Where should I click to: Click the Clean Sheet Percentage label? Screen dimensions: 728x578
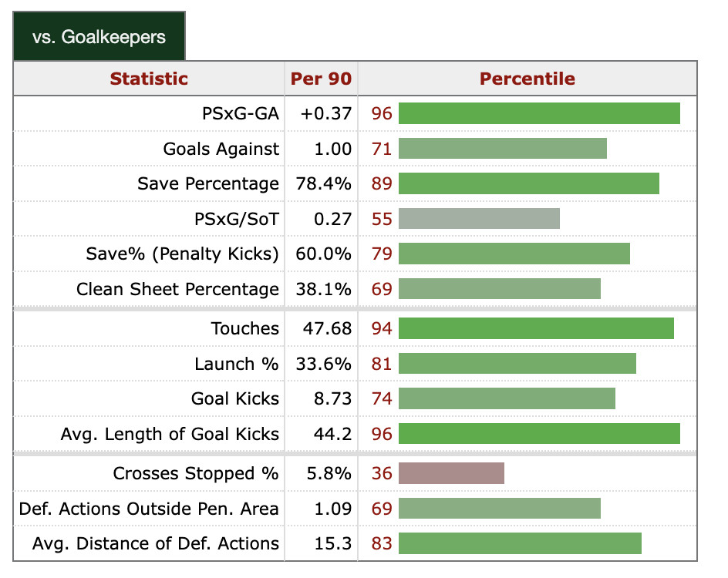(x=177, y=289)
